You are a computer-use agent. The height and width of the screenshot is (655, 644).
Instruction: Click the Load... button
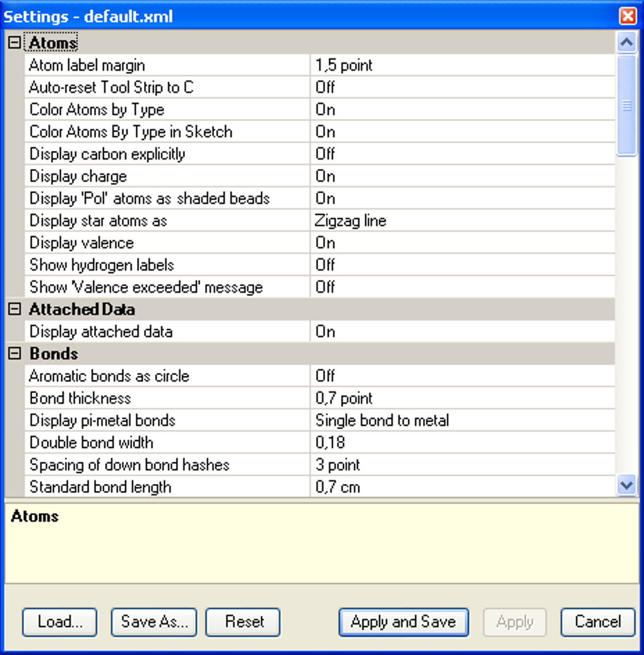tap(60, 622)
